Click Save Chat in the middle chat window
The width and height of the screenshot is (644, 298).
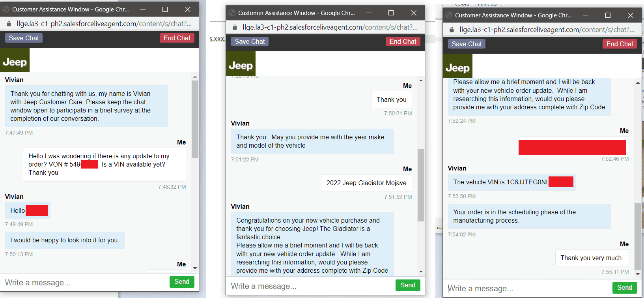point(250,41)
